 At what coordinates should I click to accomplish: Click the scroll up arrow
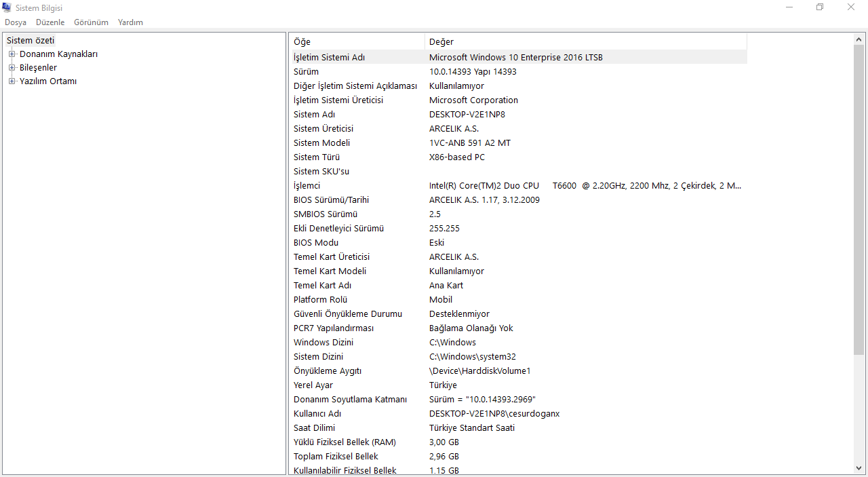tap(859, 39)
